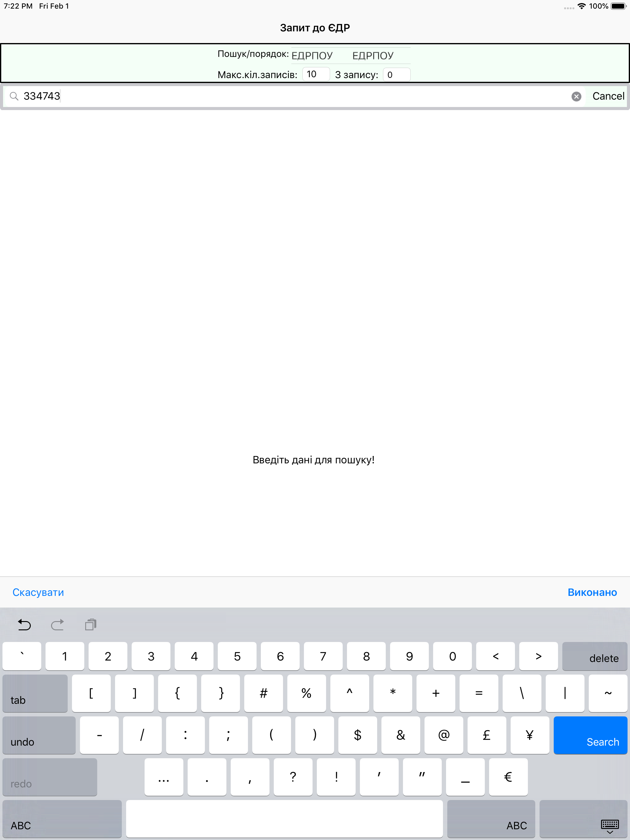Open the second ЄДРПОУ order selector

[373, 56]
